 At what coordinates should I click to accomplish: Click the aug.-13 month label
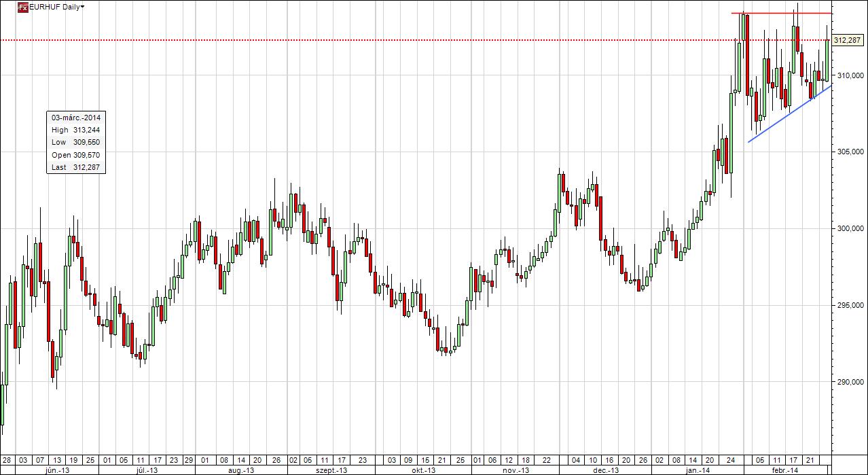point(241,470)
